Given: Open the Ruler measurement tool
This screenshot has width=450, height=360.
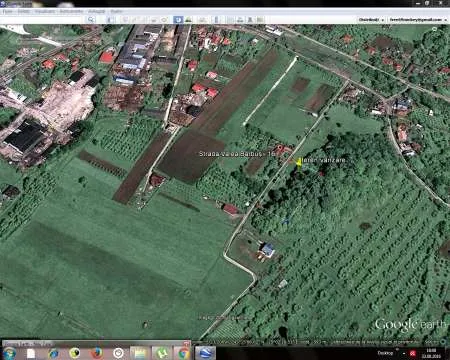Looking at the screenshot, I should pyautogui.click(x=216, y=20).
